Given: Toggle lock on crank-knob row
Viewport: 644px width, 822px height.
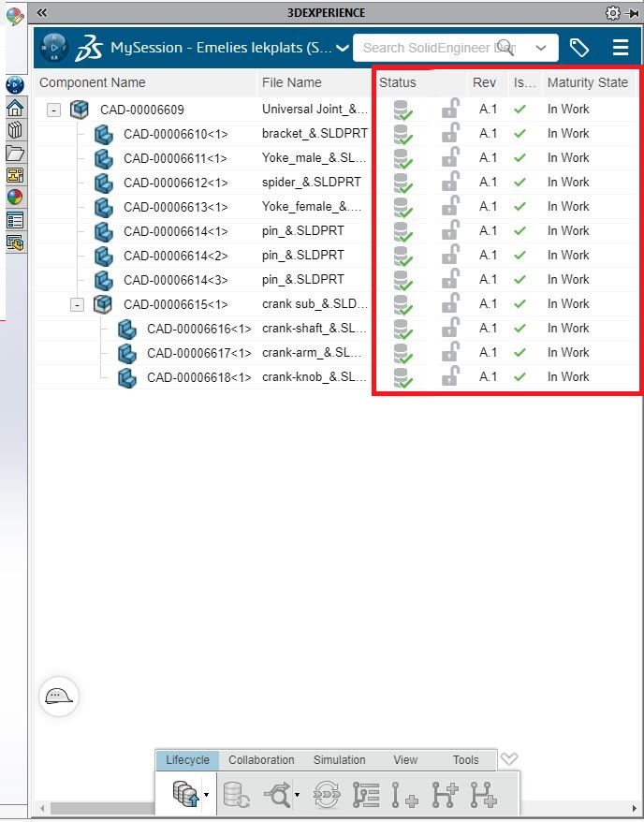Looking at the screenshot, I should point(450,376).
